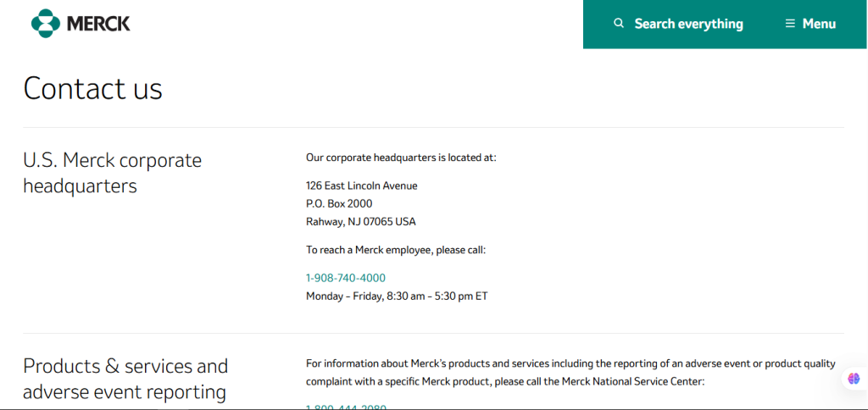This screenshot has height=410, width=868.
Task: Open the Menu label
Action: coord(819,24)
